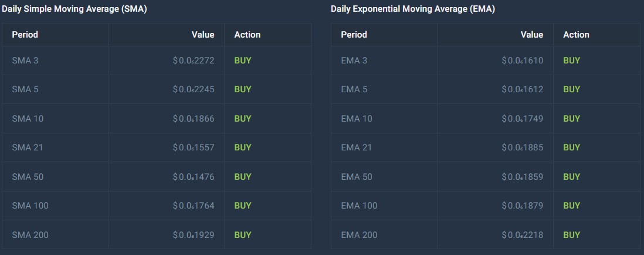The height and width of the screenshot is (255, 644).
Task: Select the SMA 10 period cell
Action: coord(28,119)
